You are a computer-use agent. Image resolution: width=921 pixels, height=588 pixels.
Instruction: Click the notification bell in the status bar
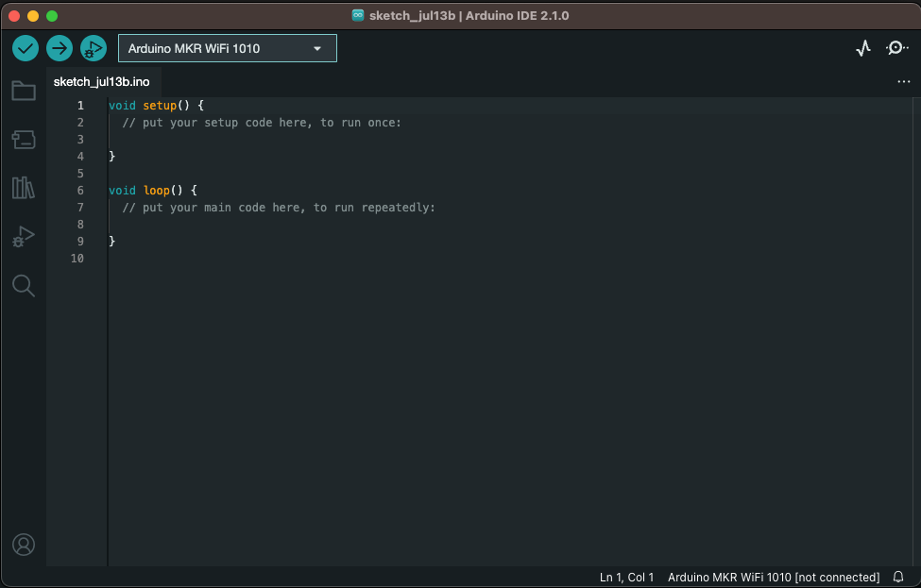[x=897, y=577]
